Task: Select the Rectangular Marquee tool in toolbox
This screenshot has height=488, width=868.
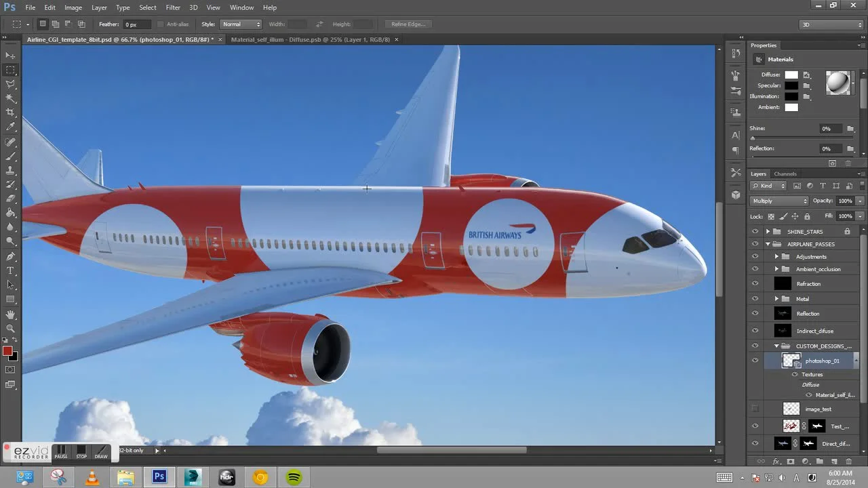Action: point(10,70)
